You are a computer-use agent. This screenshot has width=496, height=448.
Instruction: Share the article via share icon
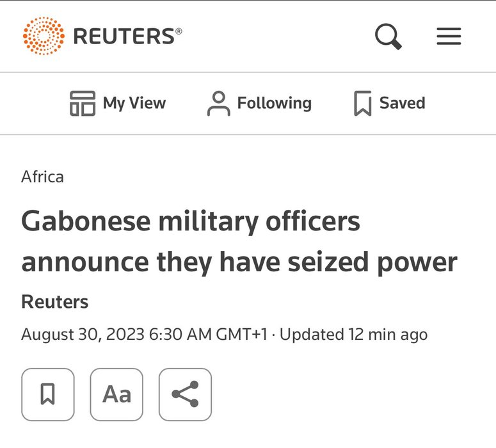185,394
